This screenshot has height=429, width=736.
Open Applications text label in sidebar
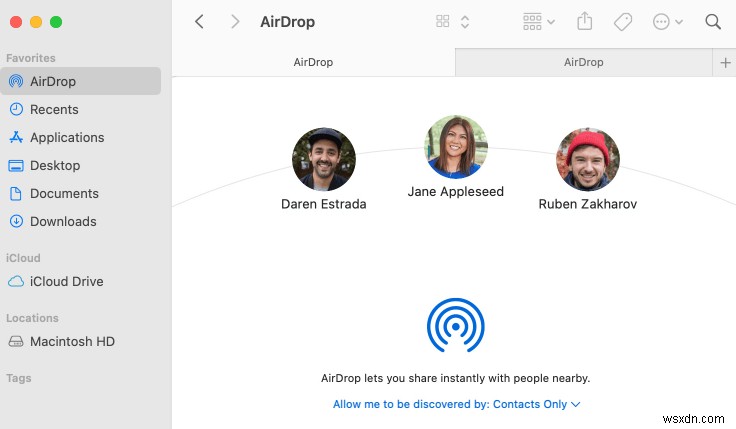[x=67, y=138]
